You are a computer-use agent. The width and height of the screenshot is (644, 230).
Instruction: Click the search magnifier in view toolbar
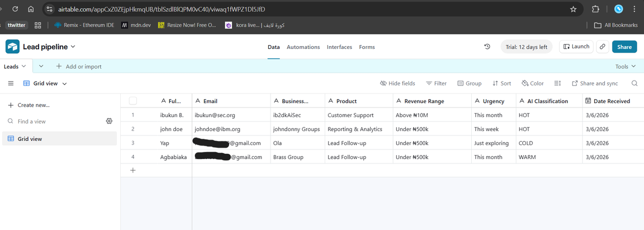634,83
